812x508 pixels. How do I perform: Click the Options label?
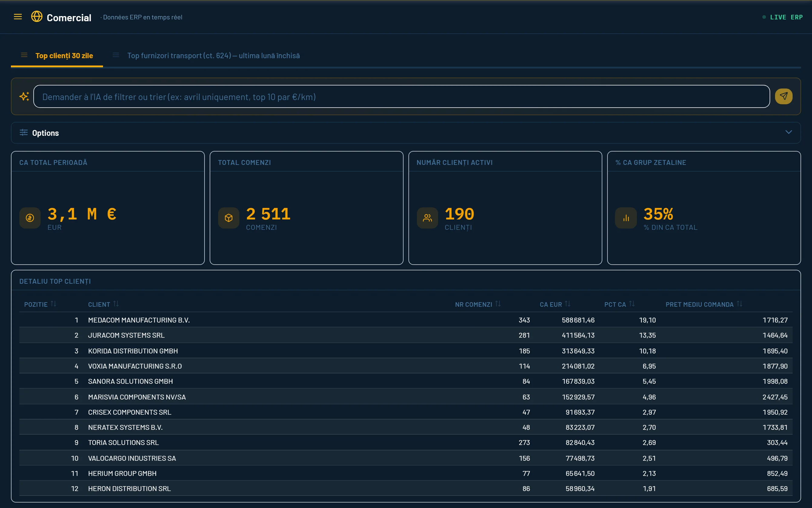45,133
